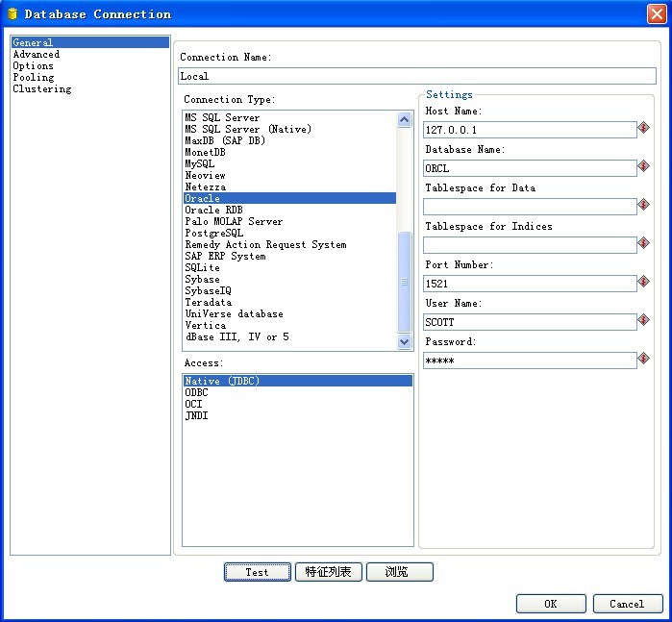This screenshot has height=622, width=672.
Task: Click variable icon next to Password field
Action: point(643,359)
